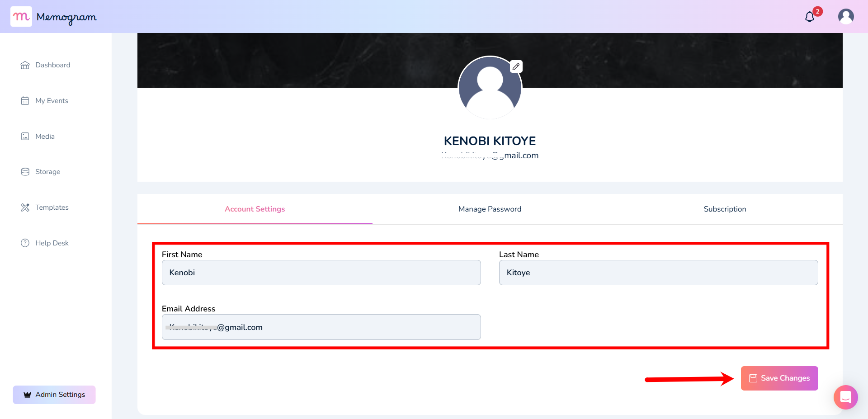Click the Dashboard home icon

tap(25, 65)
